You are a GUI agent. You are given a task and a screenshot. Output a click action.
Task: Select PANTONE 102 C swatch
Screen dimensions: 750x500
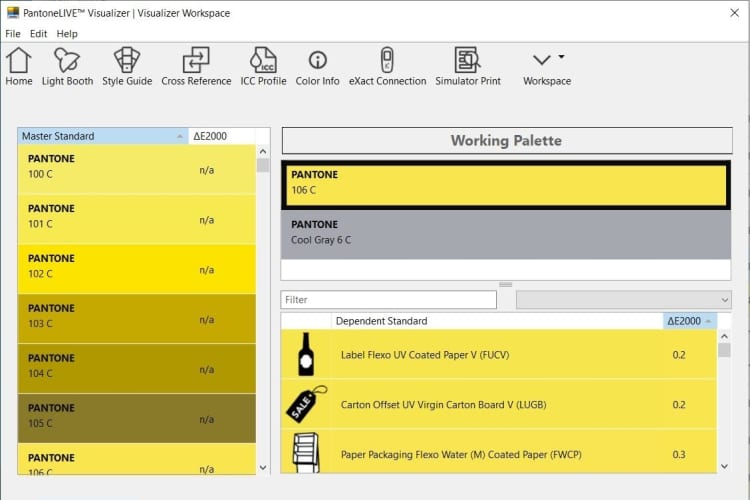tap(137, 269)
